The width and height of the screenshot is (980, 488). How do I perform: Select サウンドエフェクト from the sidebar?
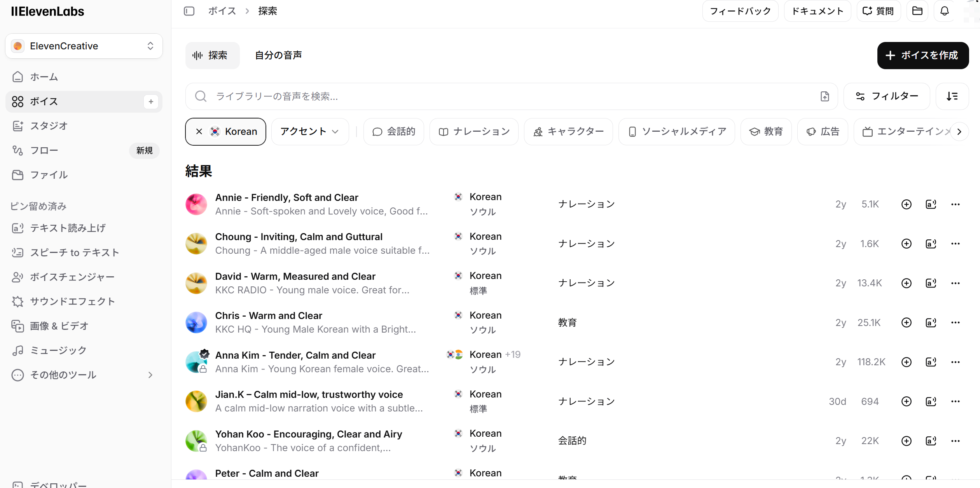(x=72, y=301)
